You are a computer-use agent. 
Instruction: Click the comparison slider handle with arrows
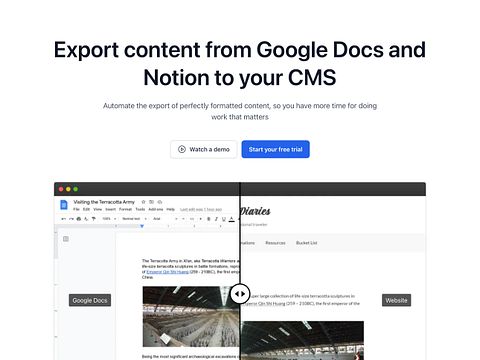pos(240,294)
